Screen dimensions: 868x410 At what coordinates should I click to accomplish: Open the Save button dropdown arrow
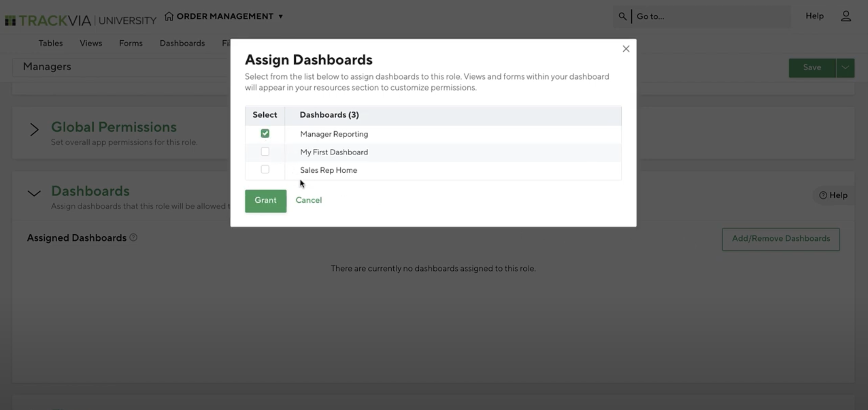point(845,68)
